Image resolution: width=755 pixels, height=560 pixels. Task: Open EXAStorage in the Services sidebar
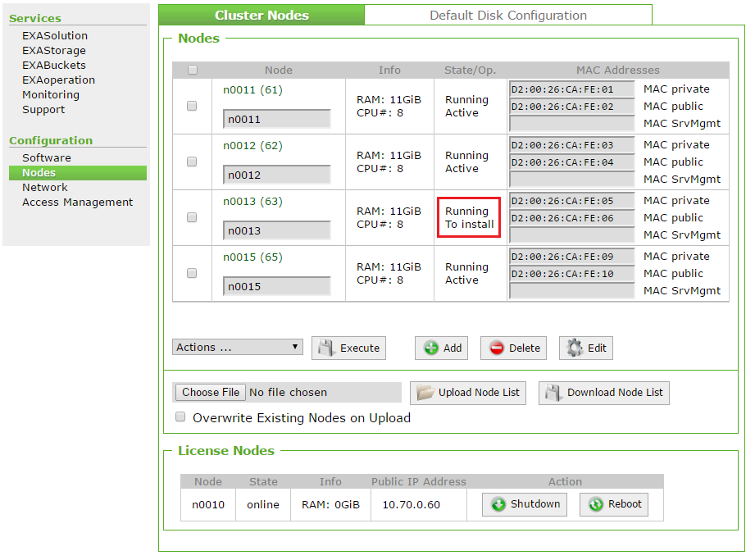[x=54, y=50]
